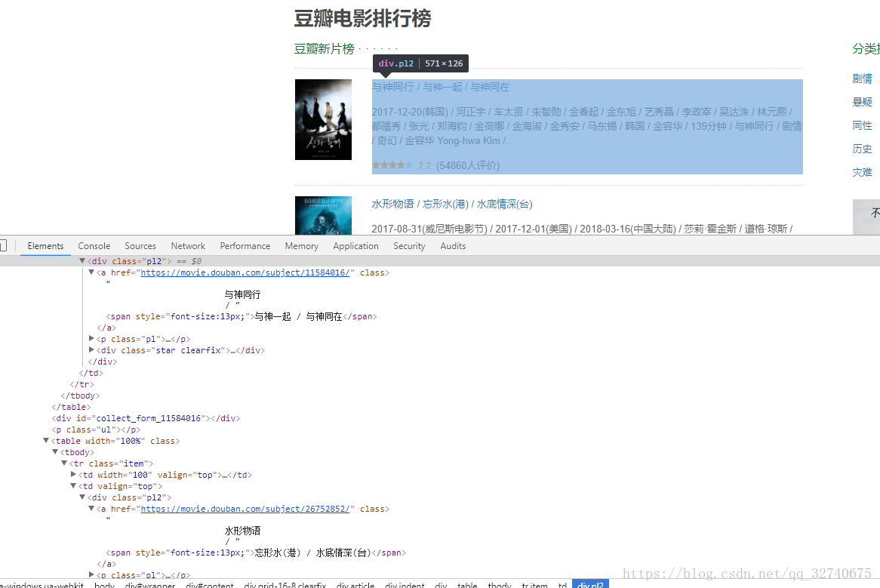Click the 同性 category link

pyautogui.click(x=862, y=126)
